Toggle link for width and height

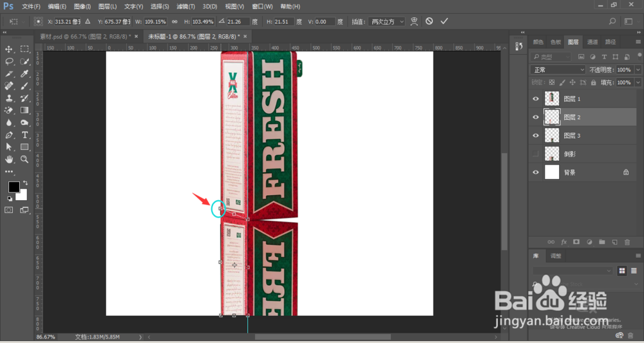174,21
